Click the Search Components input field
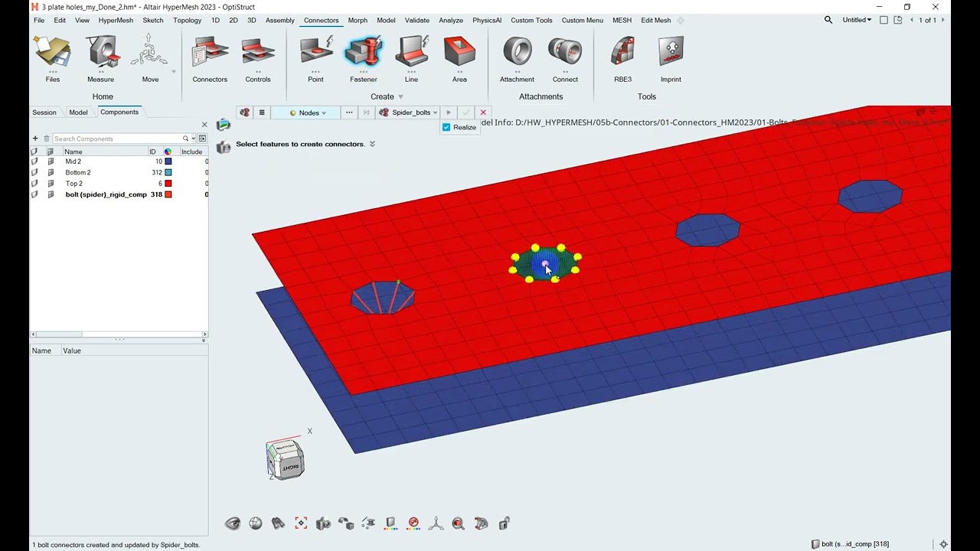 point(116,139)
